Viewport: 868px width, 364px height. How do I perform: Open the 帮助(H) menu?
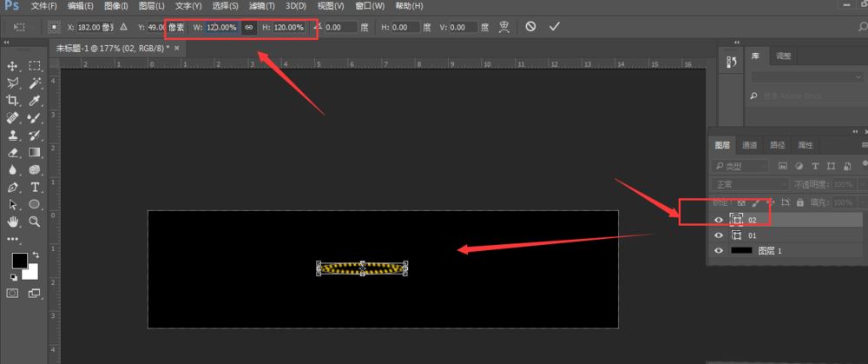pyautogui.click(x=409, y=6)
